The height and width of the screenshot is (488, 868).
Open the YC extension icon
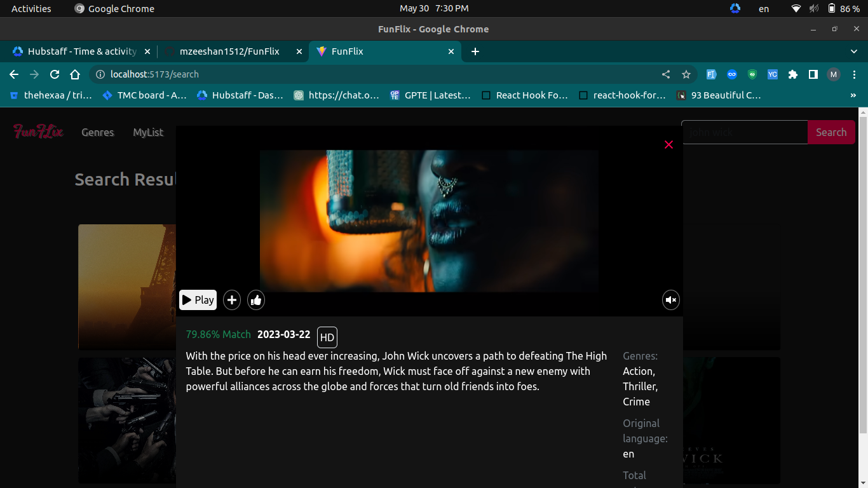tap(773, 74)
